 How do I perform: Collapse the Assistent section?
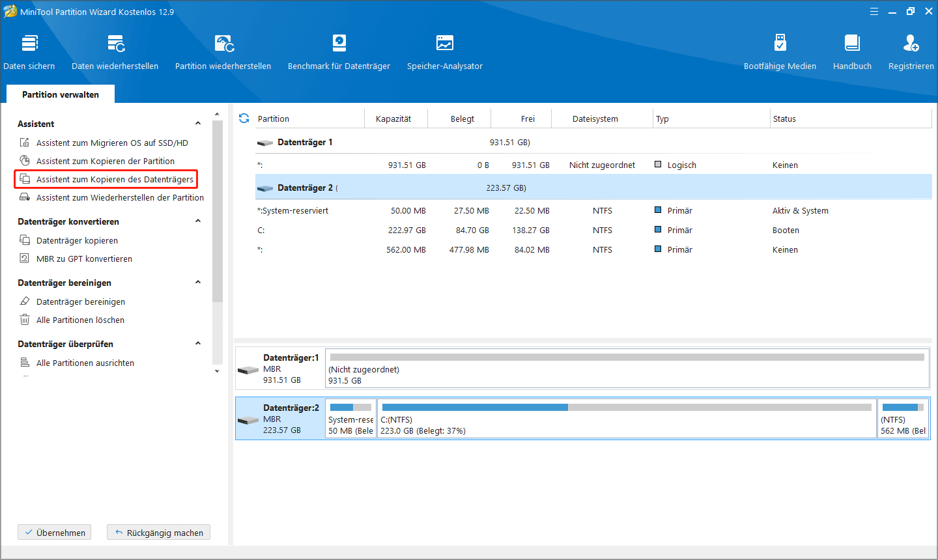pos(198,123)
